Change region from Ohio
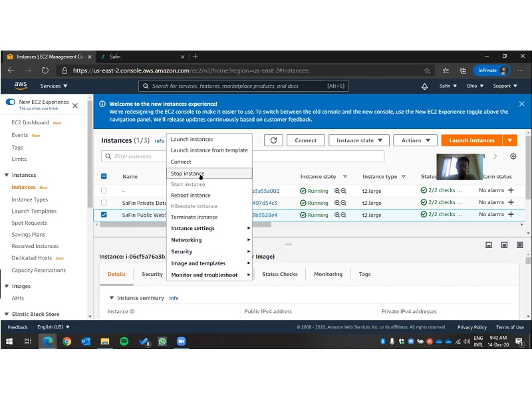 [x=475, y=86]
